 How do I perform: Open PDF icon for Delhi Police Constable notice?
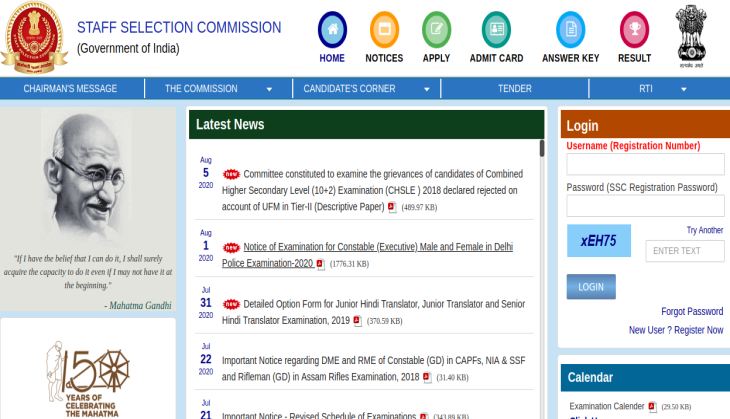point(320,264)
